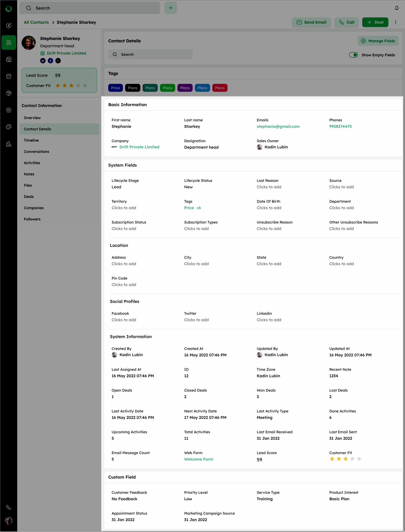This screenshot has height=532, width=405.
Task: Open Lost Reason field to add value
Action: coord(269,187)
